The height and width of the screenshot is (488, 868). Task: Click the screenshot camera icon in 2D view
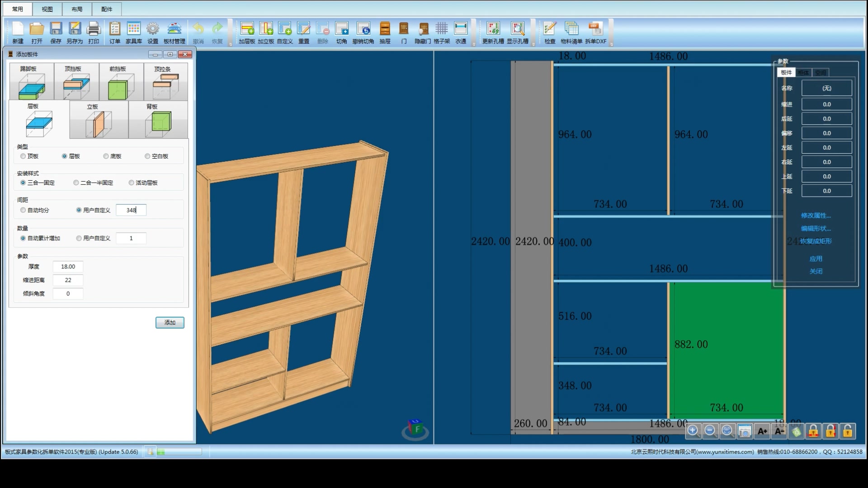[x=745, y=431]
